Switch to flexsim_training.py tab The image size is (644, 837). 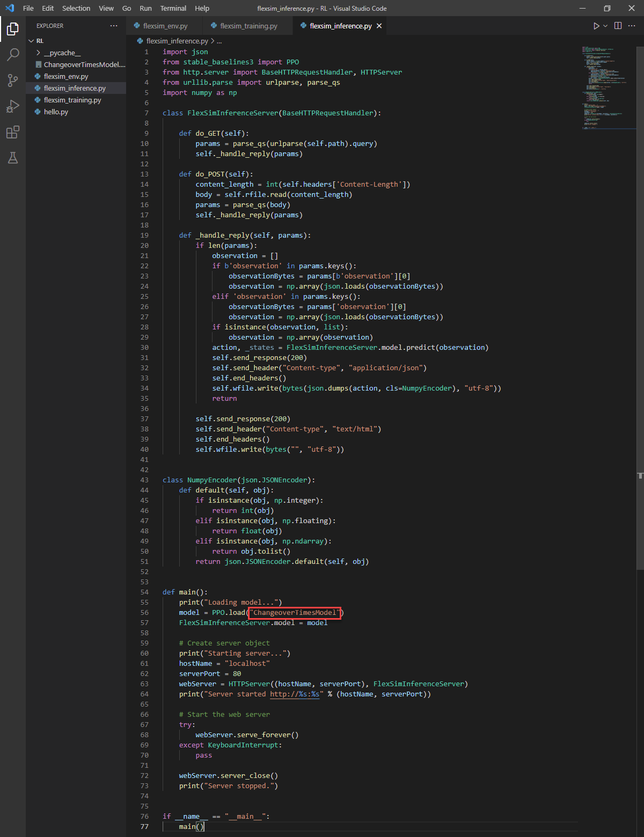point(248,26)
